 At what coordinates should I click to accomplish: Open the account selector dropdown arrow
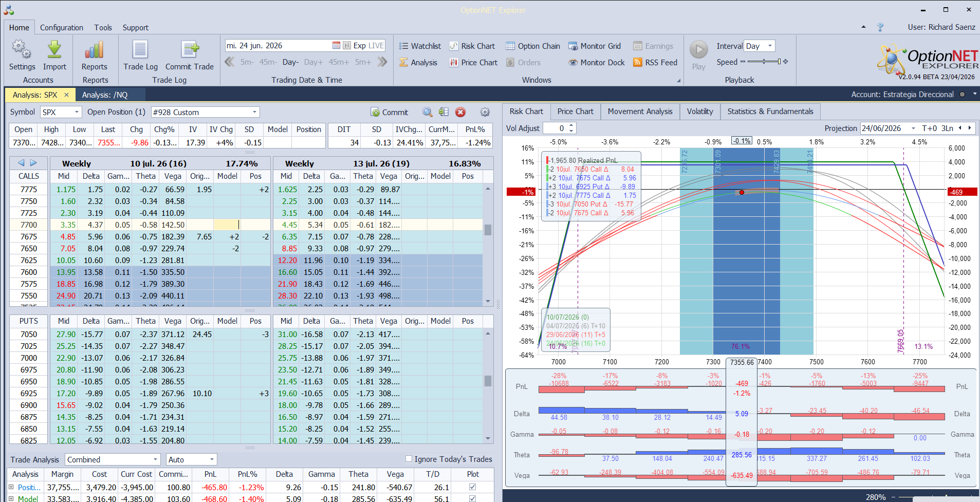(x=974, y=95)
